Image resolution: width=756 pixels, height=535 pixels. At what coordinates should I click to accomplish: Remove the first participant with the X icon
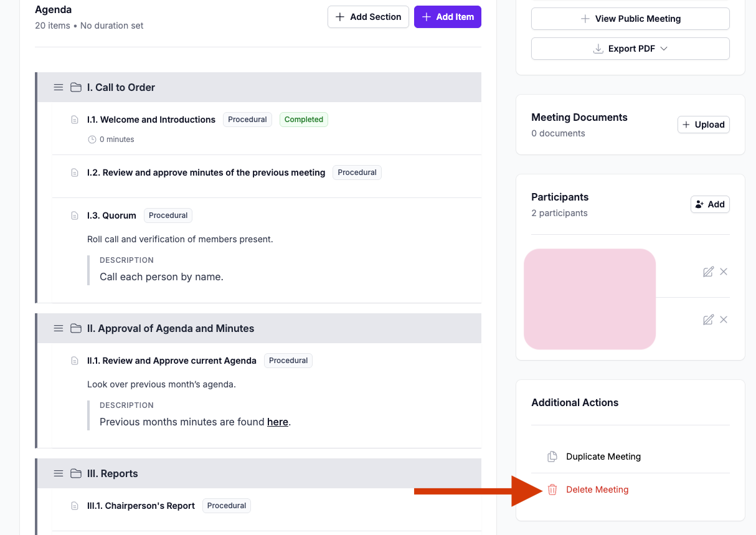[724, 272]
